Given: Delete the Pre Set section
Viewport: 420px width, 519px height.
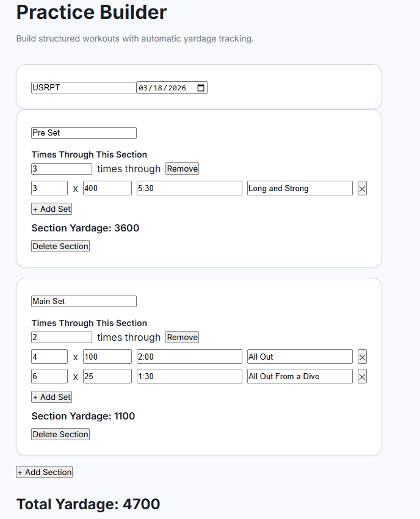Looking at the screenshot, I should (60, 246).
